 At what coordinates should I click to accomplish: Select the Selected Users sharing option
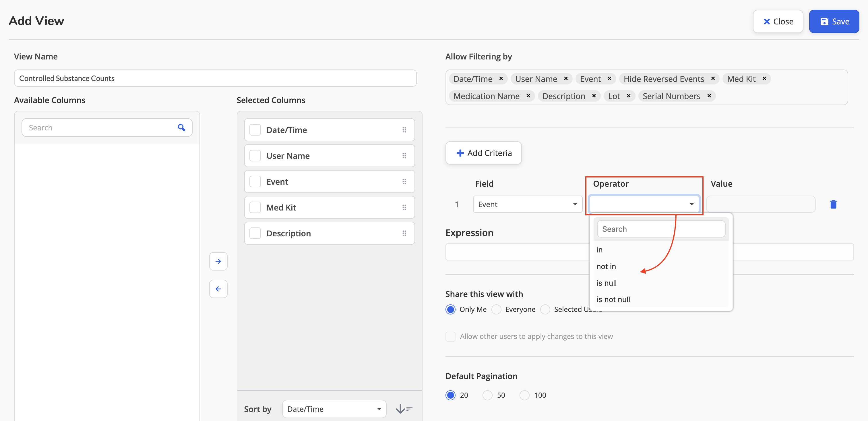point(545,309)
